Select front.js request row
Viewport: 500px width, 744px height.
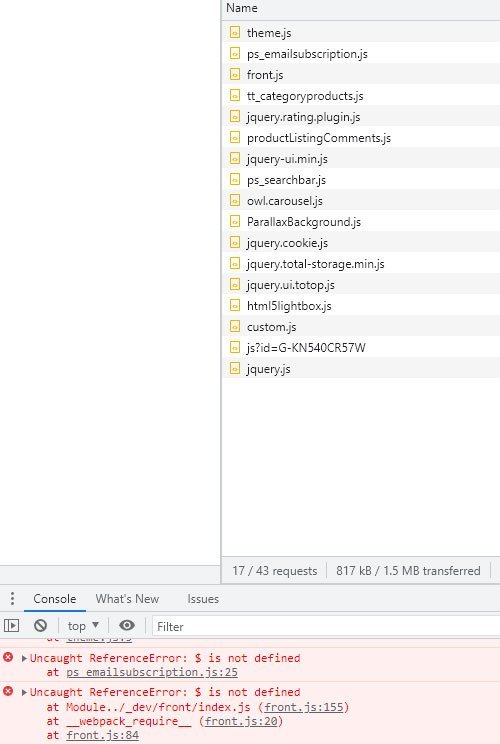tap(361, 74)
